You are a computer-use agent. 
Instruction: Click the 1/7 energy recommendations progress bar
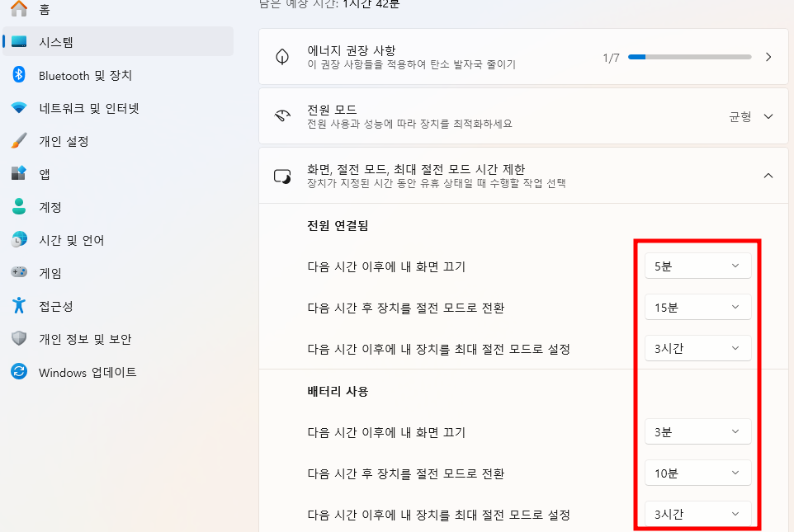click(x=690, y=57)
